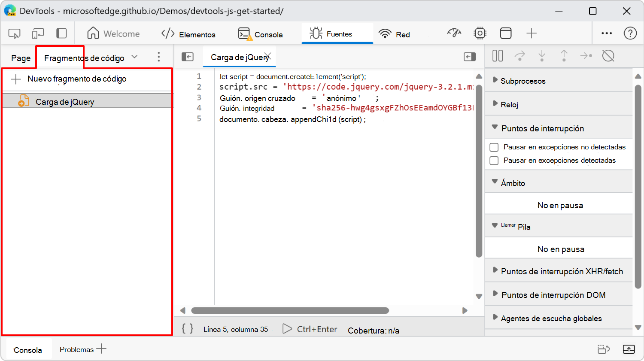Image resolution: width=644 pixels, height=361 pixels.
Task: Open the three-dot menu beside Fragmentos de código
Action: tap(158, 56)
